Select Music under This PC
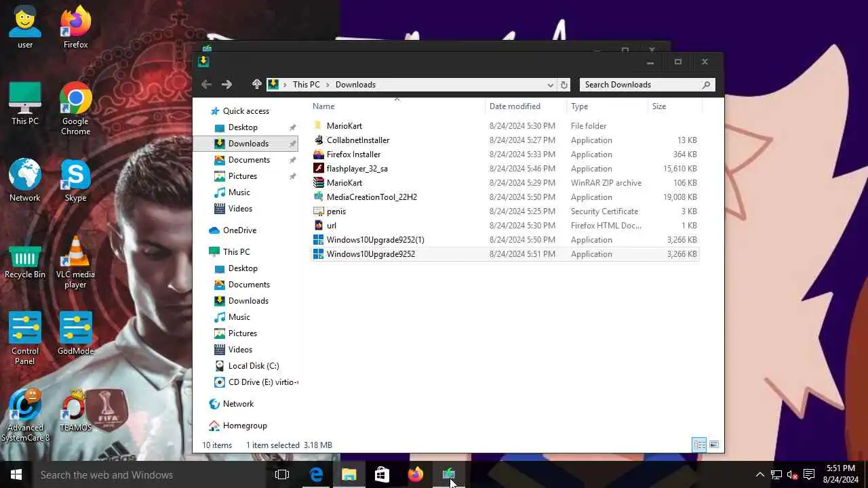The height and width of the screenshot is (488, 868). (x=239, y=317)
